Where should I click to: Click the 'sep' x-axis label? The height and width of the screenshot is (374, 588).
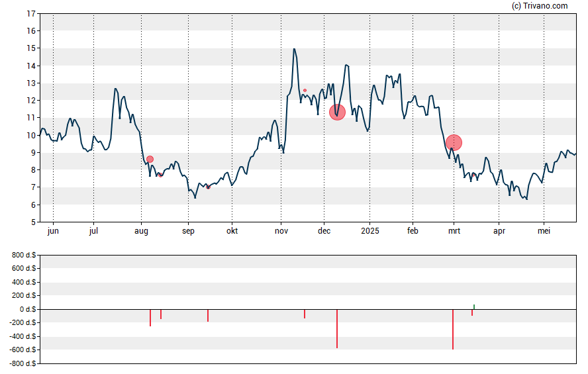pos(188,231)
